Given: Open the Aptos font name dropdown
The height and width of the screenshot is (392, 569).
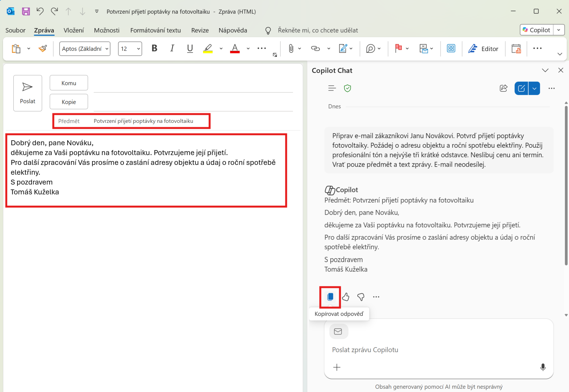Looking at the screenshot, I should (x=107, y=49).
